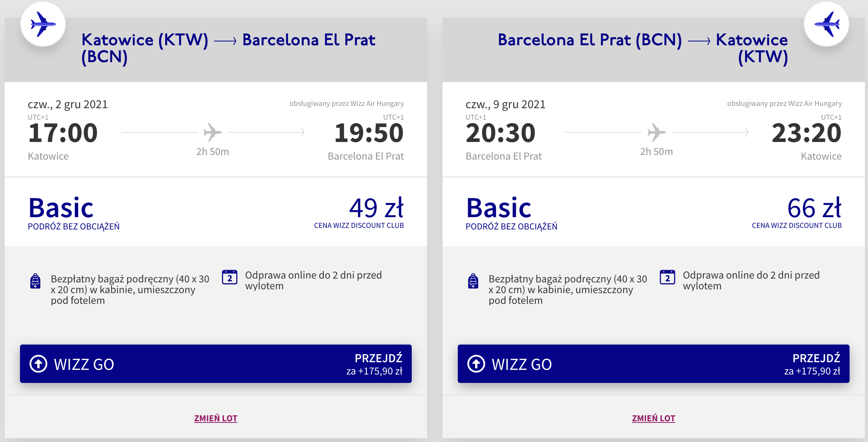Click calendar check-in icon on outbound card
Viewport: 868px width, 442px height.
(230, 277)
